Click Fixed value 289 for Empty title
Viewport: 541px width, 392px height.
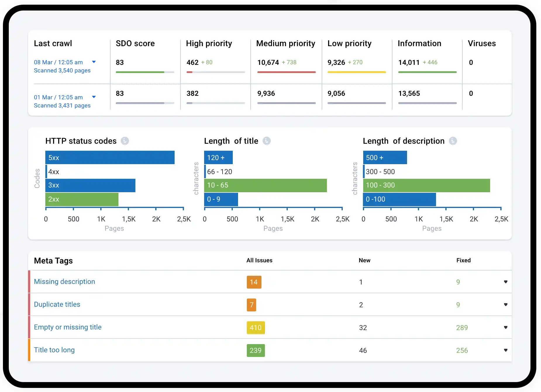coord(462,327)
